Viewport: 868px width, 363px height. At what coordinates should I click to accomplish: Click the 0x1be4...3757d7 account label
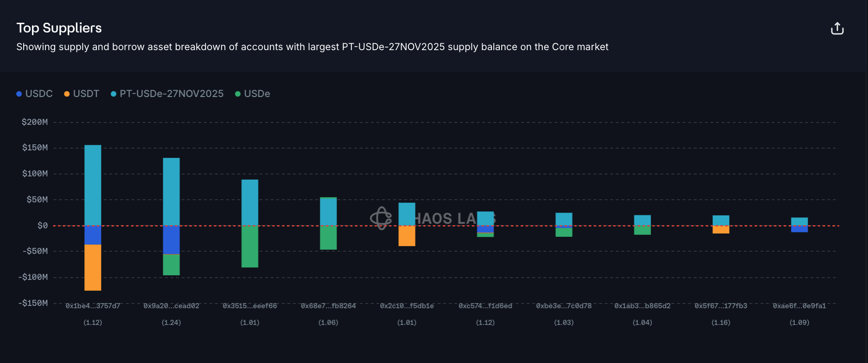coord(93,306)
